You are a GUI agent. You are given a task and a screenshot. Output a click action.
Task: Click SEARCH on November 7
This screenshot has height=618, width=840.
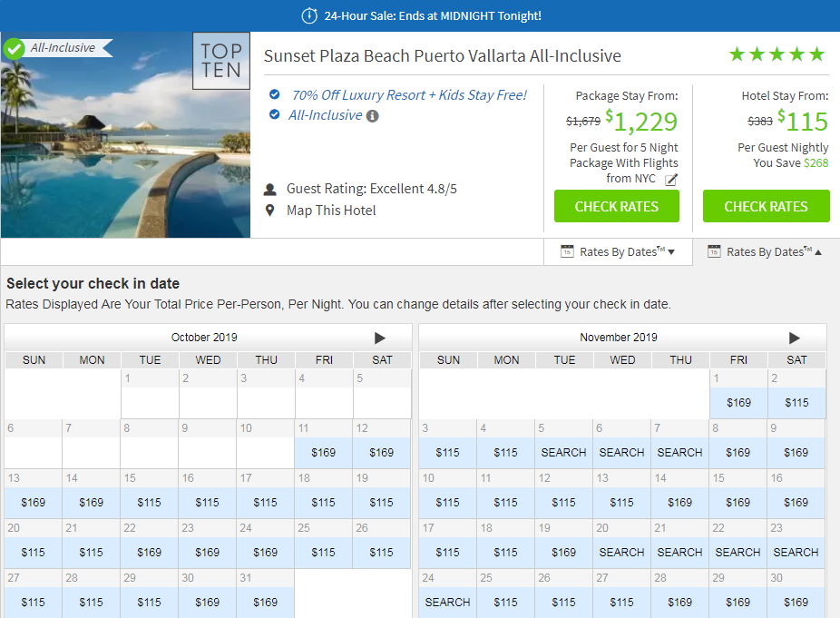(x=679, y=453)
